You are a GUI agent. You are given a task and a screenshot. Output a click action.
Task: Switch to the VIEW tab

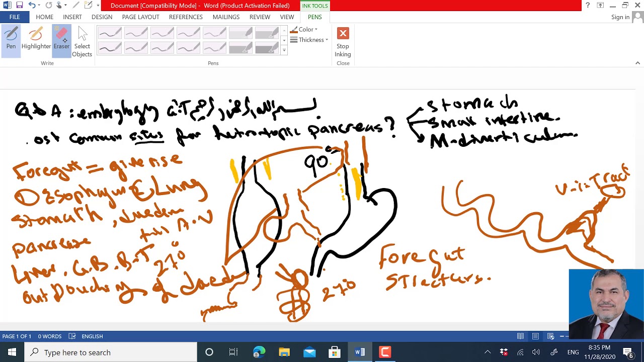click(x=287, y=17)
